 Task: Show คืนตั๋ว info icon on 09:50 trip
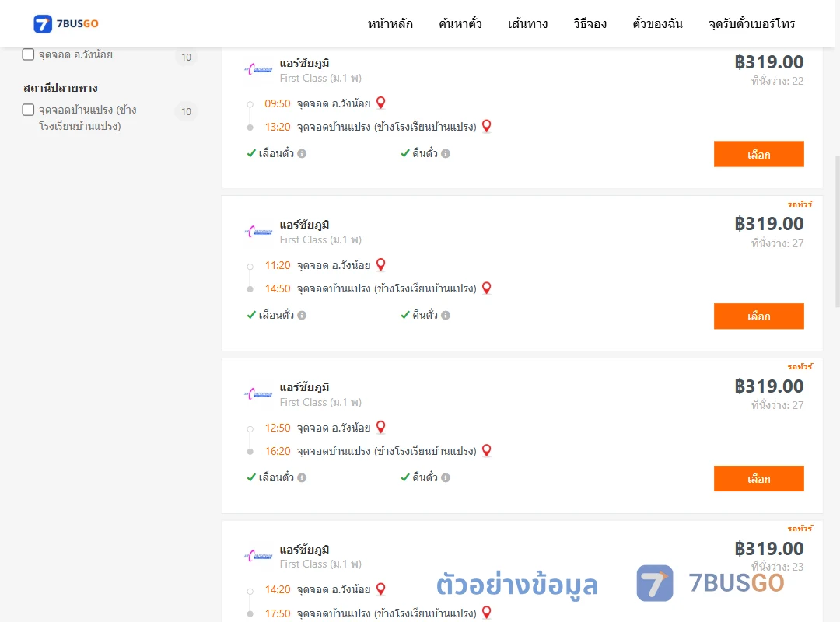point(446,154)
